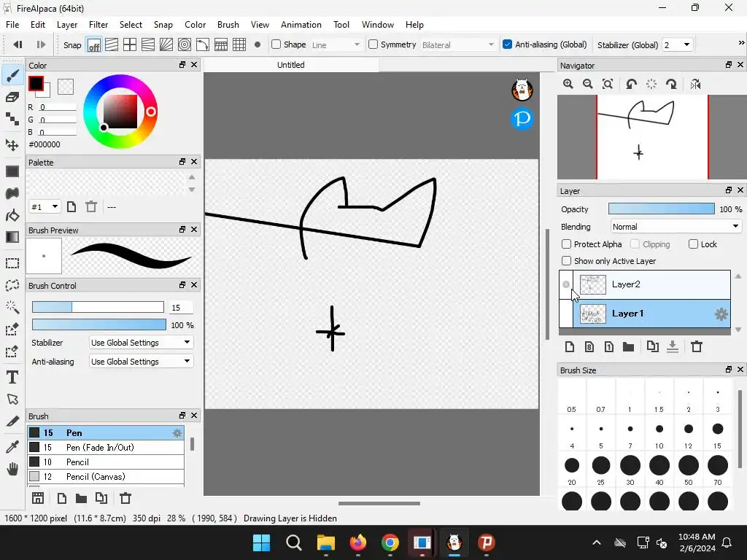The image size is (747, 560).
Task: Switch to the Untitled document tab
Action: (291, 65)
